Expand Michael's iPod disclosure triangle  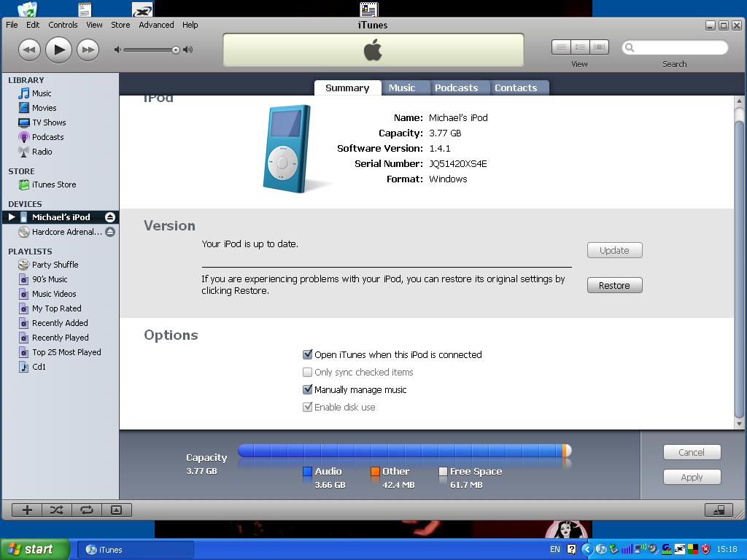click(12, 217)
